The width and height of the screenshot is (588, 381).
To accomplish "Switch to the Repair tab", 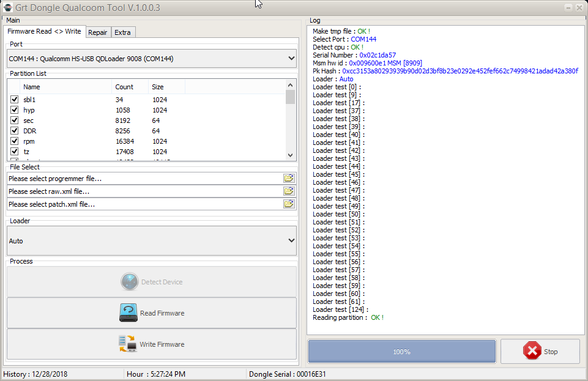I will tap(97, 32).
